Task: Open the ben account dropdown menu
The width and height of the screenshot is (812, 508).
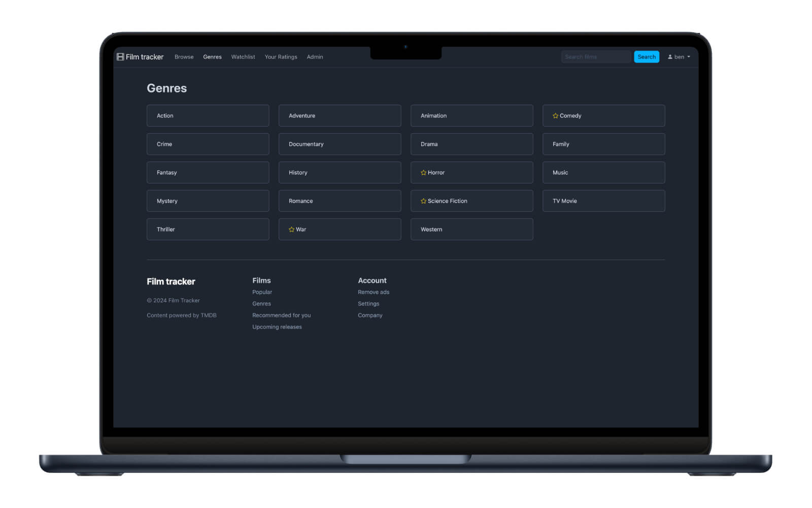Action: (x=680, y=56)
